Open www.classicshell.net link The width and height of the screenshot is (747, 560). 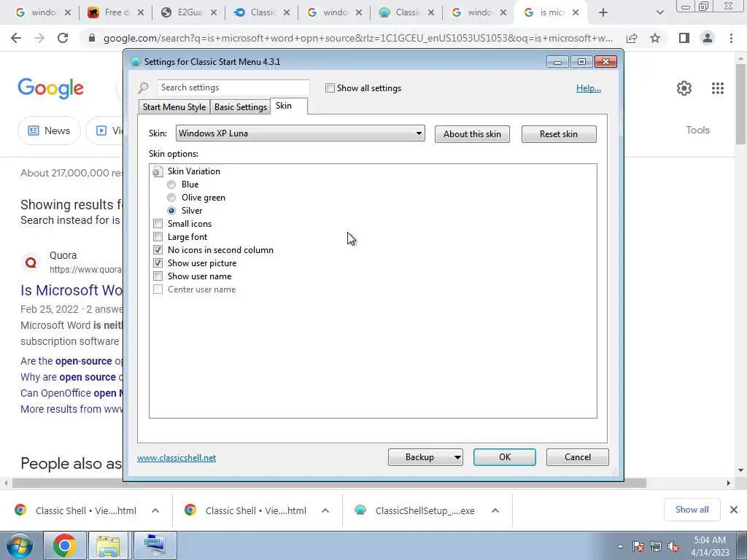pyautogui.click(x=177, y=458)
